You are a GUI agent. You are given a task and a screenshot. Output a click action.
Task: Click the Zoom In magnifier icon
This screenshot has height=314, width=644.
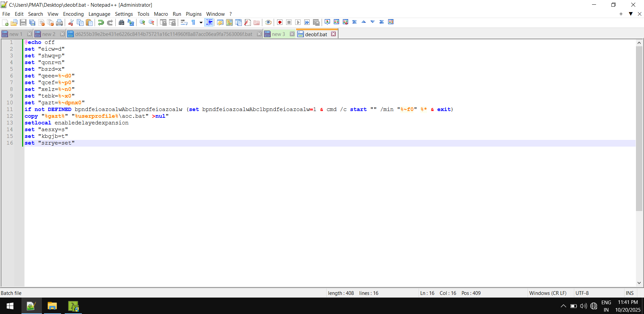tap(143, 22)
